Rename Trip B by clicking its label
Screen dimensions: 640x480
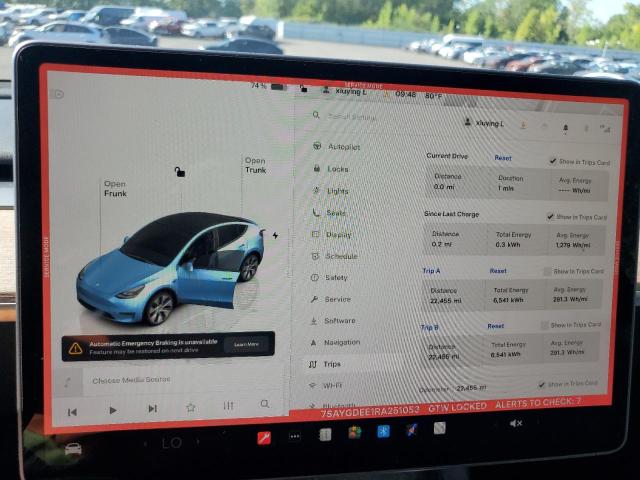click(429, 327)
